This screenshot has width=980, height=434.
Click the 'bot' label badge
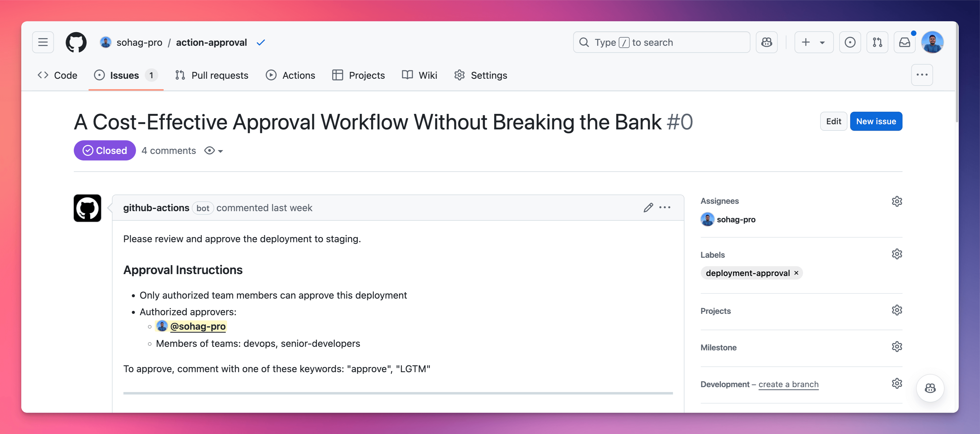tap(202, 208)
